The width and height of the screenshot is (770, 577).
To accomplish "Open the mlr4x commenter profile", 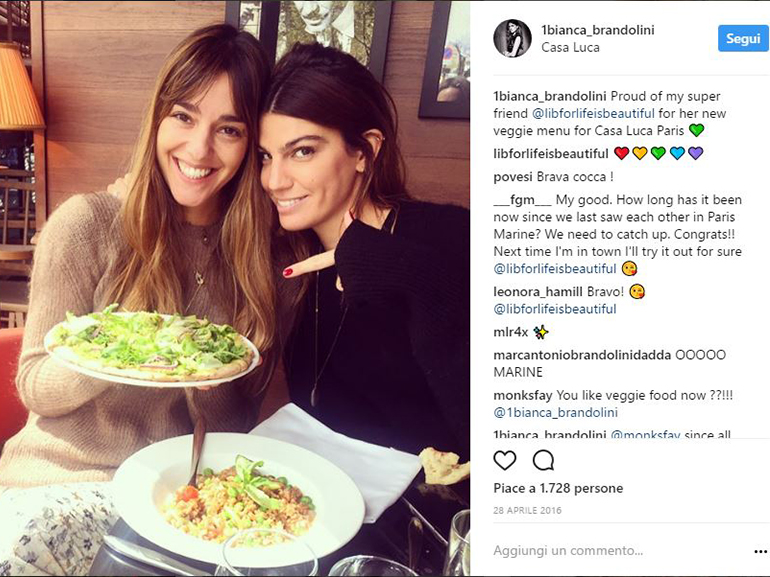I will (x=510, y=332).
